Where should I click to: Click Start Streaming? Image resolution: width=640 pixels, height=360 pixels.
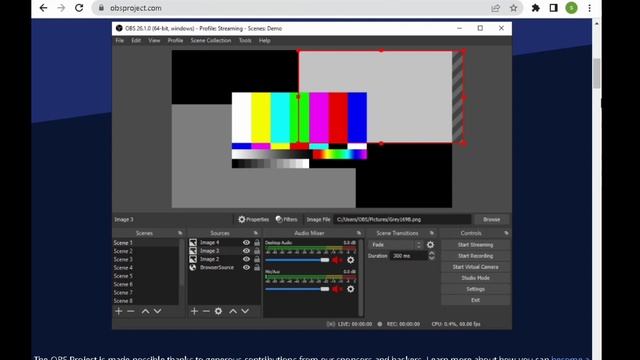(476, 245)
